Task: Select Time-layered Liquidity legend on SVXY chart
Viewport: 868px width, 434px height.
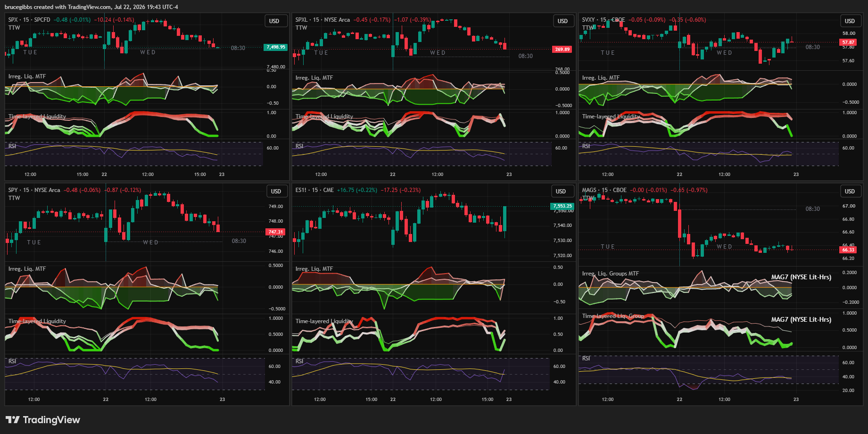Action: (x=611, y=117)
